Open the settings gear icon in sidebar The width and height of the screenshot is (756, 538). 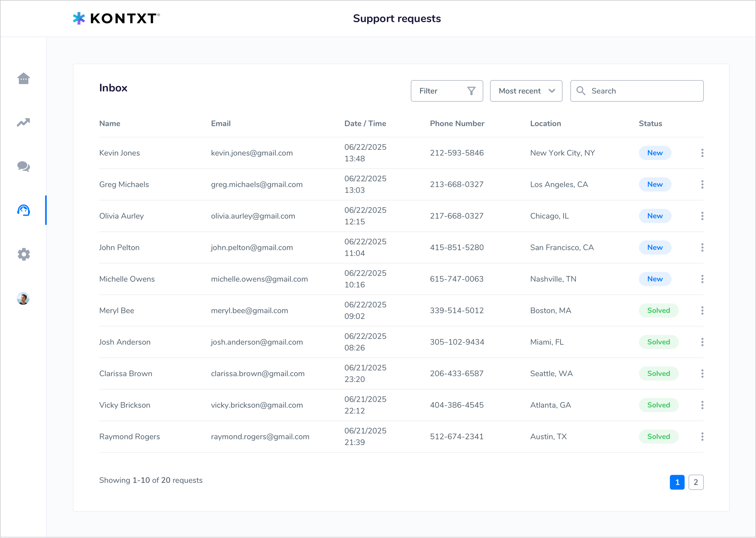click(23, 254)
